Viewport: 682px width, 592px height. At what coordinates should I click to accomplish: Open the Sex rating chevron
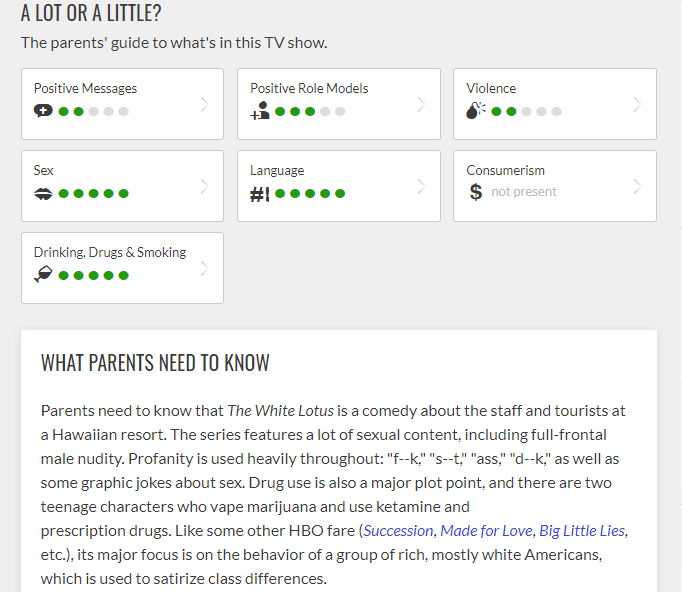204,187
